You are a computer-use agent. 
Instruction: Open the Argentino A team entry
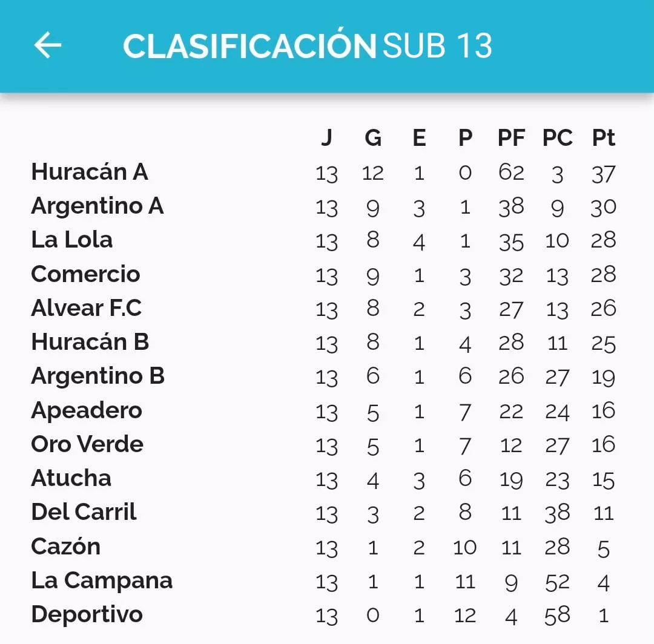click(97, 206)
